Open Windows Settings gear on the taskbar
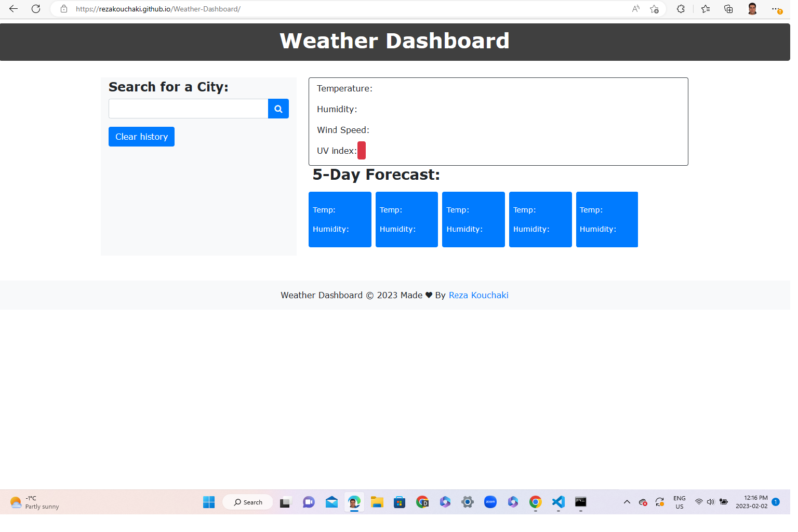Image resolution: width=798 pixels, height=532 pixels. 467,502
